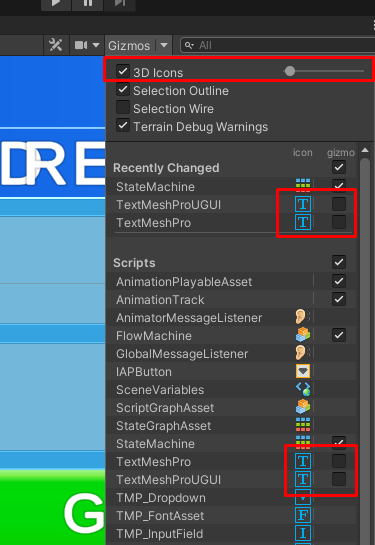The image size is (375, 545).
Task: Select TMP_FontAsset row label
Action: point(160,516)
